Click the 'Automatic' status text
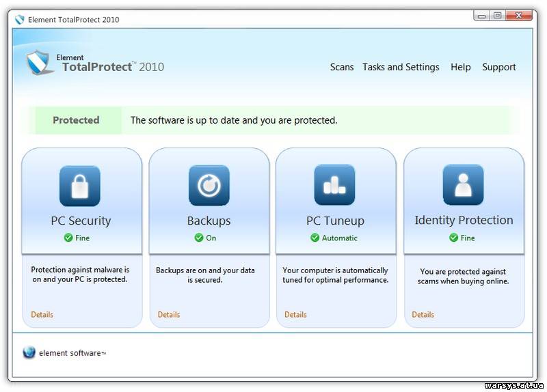The image size is (547, 392). coord(339,238)
